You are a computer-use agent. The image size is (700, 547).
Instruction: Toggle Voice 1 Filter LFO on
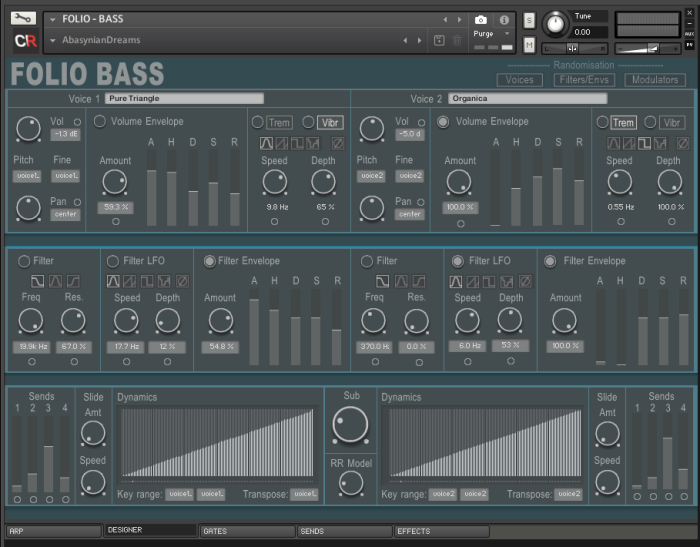pyautogui.click(x=113, y=261)
